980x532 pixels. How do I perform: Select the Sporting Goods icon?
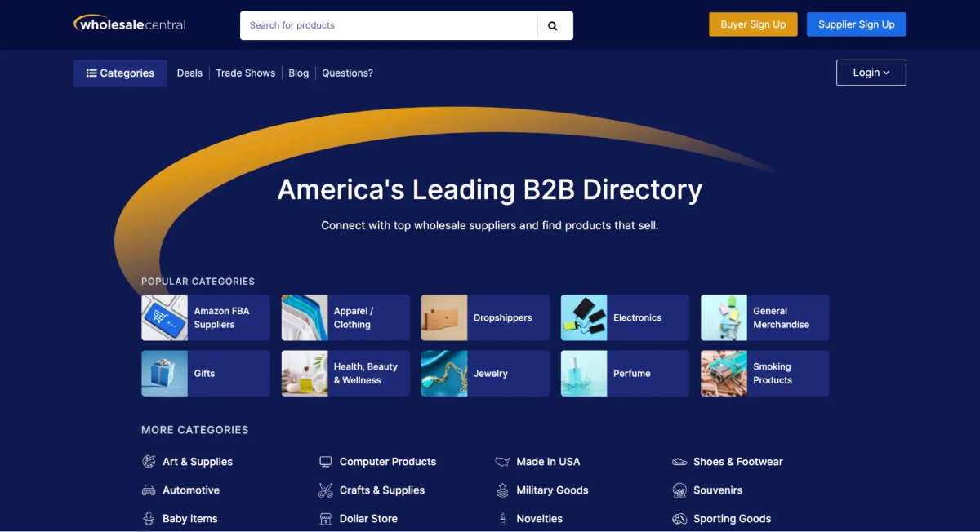(679, 518)
